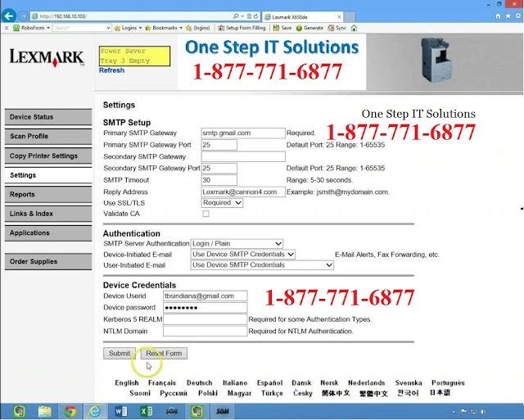Refresh page via address bar reload icon
The height and width of the screenshot is (420, 524).
coord(255,16)
